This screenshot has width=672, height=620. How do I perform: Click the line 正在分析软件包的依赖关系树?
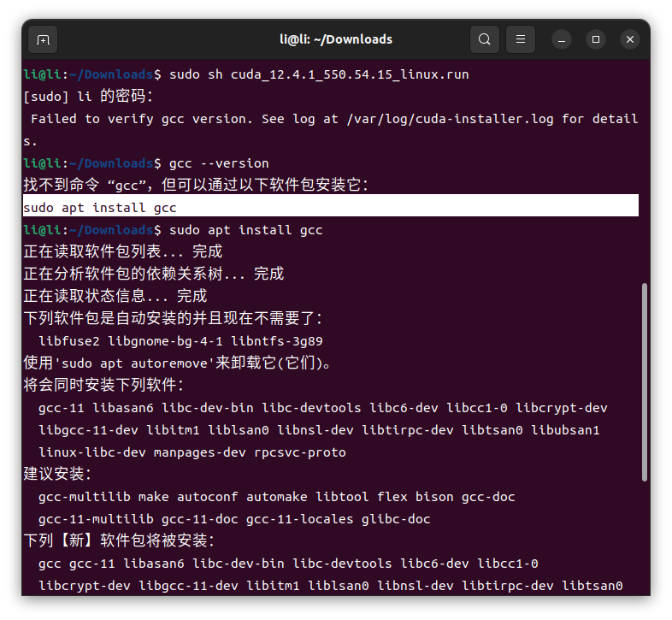pyautogui.click(x=153, y=274)
